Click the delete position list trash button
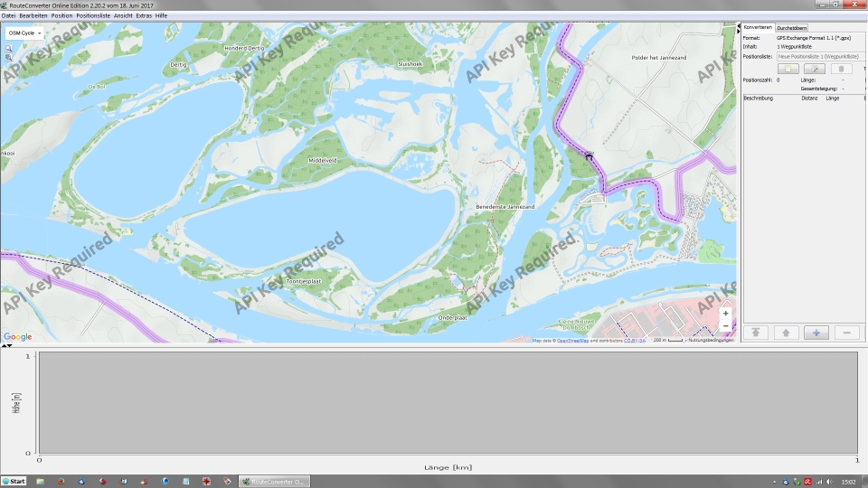The image size is (868, 488). click(x=842, y=69)
